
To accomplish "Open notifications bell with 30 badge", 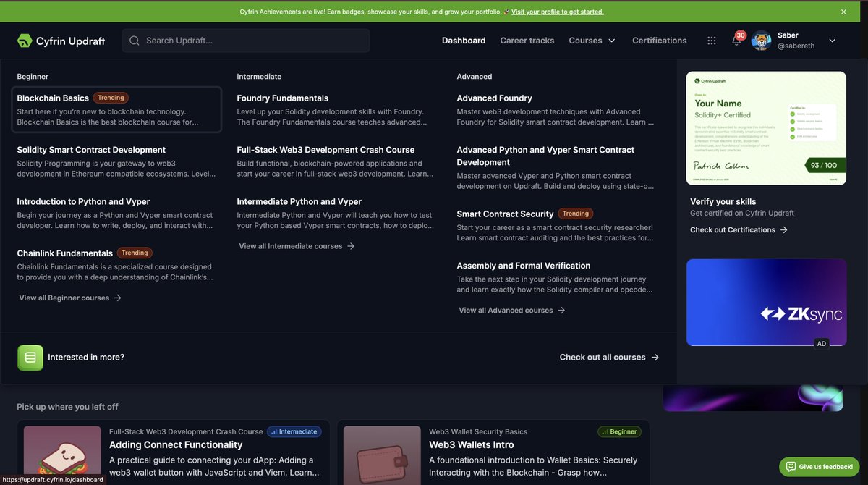I will 736,40.
